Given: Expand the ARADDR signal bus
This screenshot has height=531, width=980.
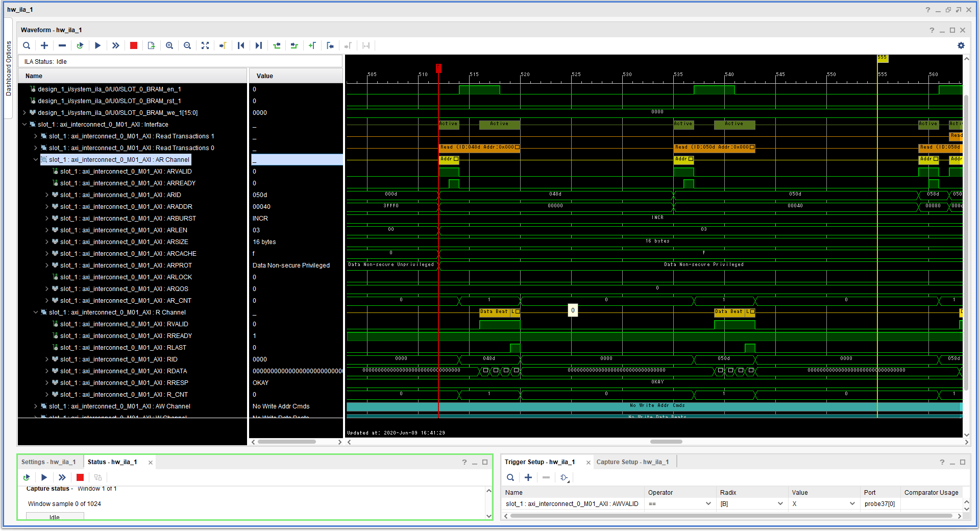Looking at the screenshot, I should pyautogui.click(x=47, y=207).
